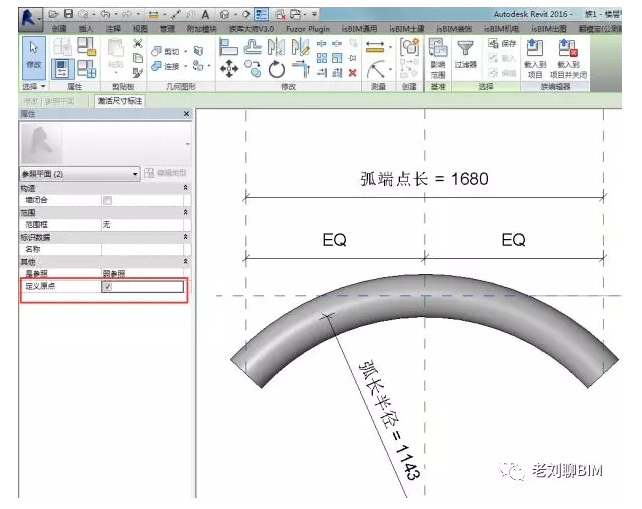Click the Name value field in Properties
The width and height of the screenshot is (642, 509).
click(142, 249)
